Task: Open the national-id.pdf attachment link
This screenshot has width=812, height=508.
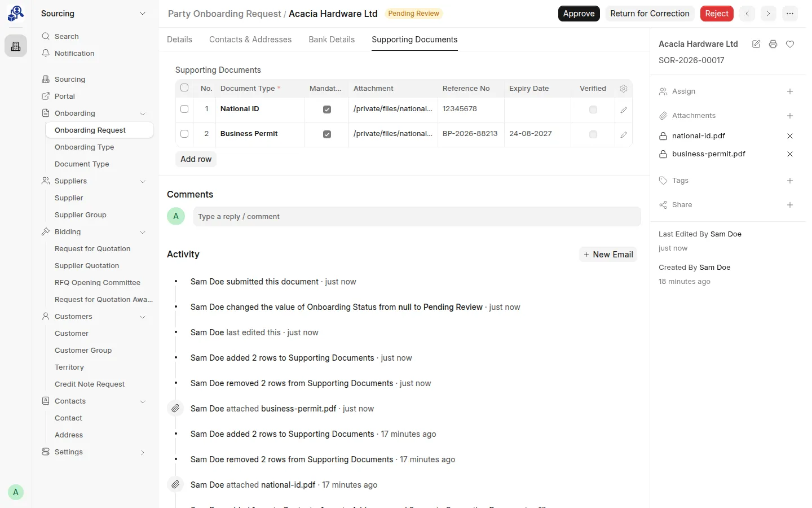Action: (699, 136)
